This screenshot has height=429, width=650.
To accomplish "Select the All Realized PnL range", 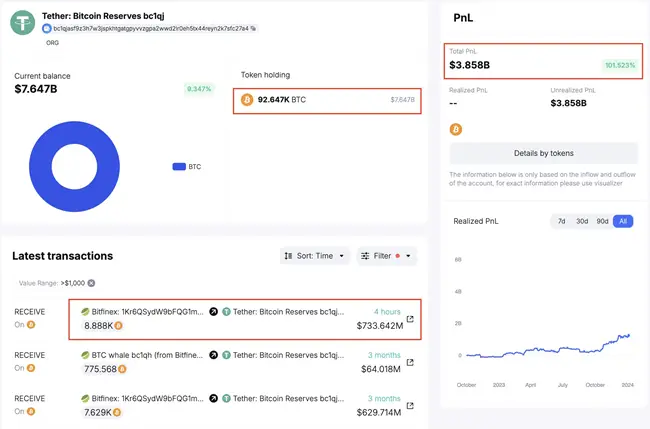I will (623, 221).
